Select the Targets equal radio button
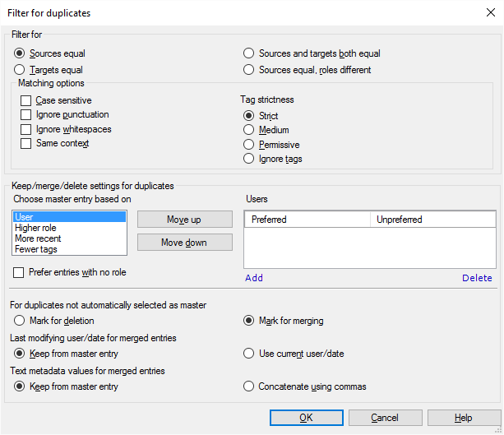This screenshot has width=504, height=435. pyautogui.click(x=21, y=70)
